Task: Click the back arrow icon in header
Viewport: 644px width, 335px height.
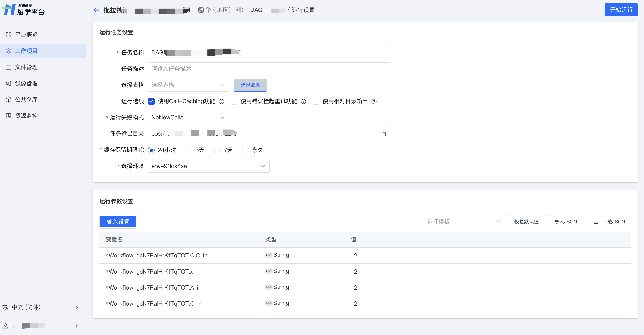Action: (96, 10)
